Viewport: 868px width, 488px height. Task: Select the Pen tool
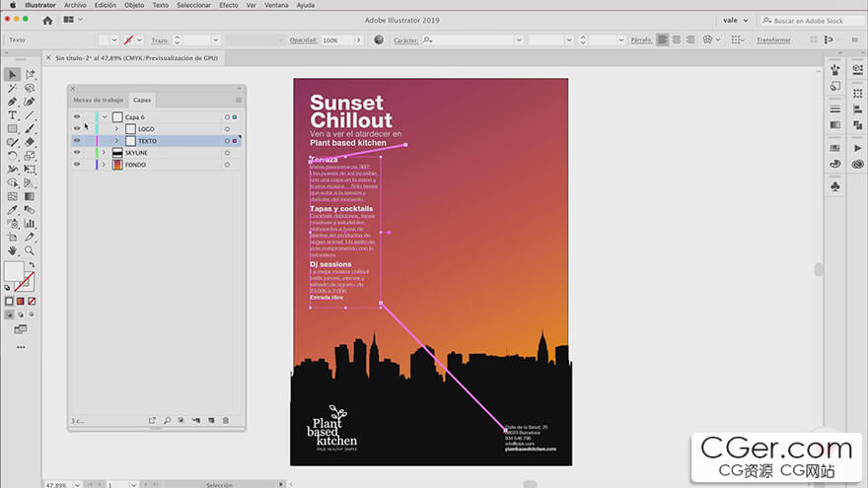[x=12, y=102]
